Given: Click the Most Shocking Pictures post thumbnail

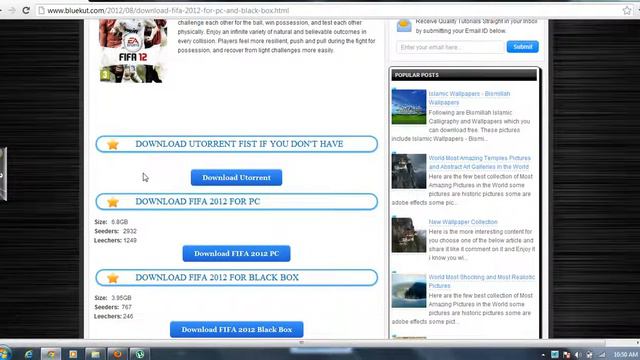Looking at the screenshot, I should point(409,291).
